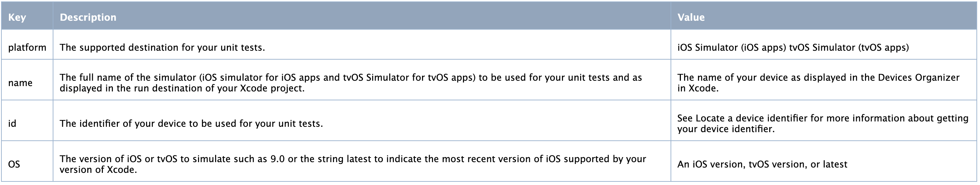Select the id key cell

(x=27, y=124)
